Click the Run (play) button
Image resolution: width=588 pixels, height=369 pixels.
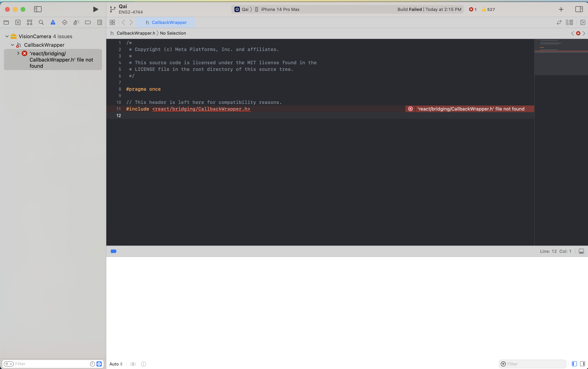95,9
